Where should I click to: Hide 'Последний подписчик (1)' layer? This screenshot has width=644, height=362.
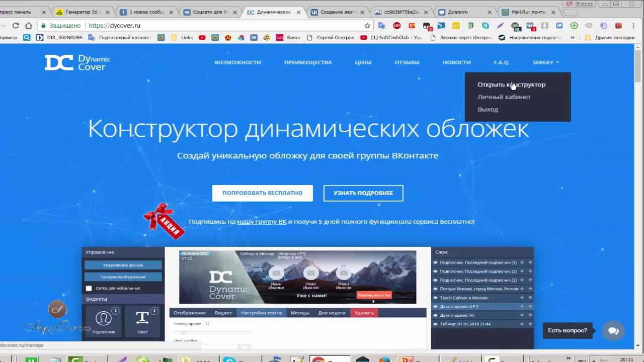pos(436,262)
